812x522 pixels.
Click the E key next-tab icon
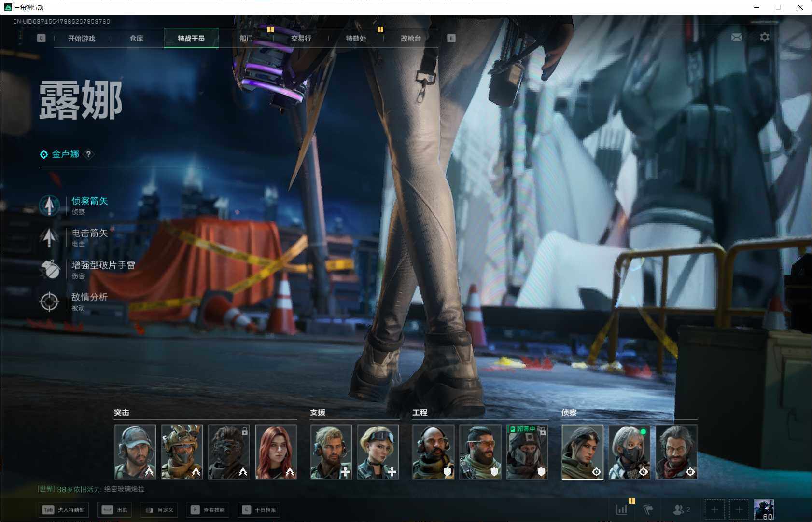click(x=451, y=38)
